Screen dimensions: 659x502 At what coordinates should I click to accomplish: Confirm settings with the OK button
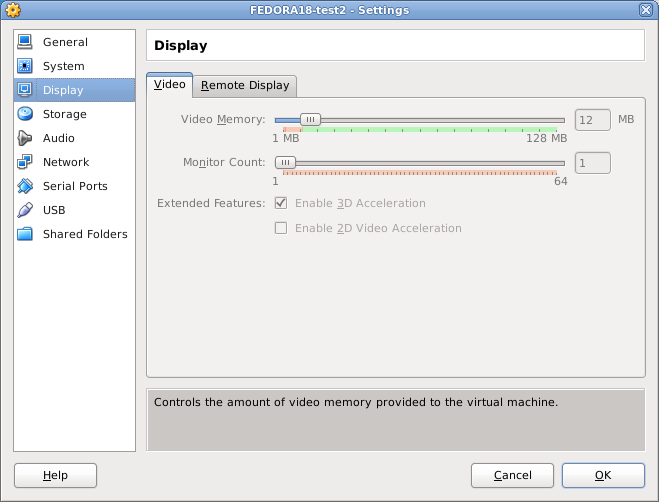(x=603, y=476)
